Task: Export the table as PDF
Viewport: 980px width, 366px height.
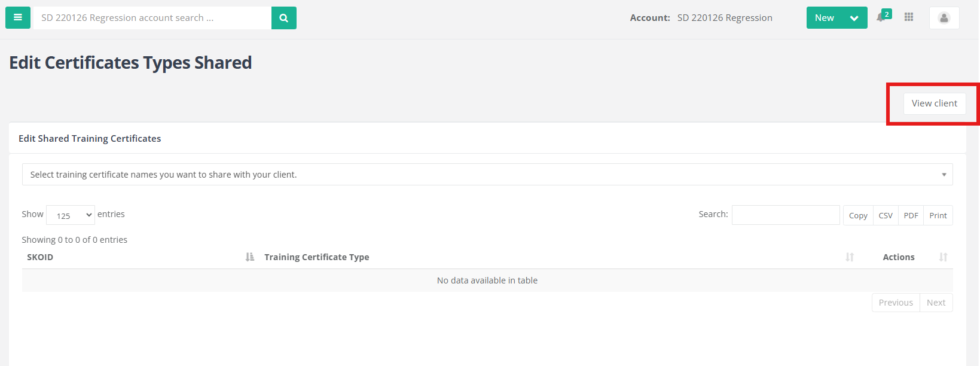Action: pos(911,215)
